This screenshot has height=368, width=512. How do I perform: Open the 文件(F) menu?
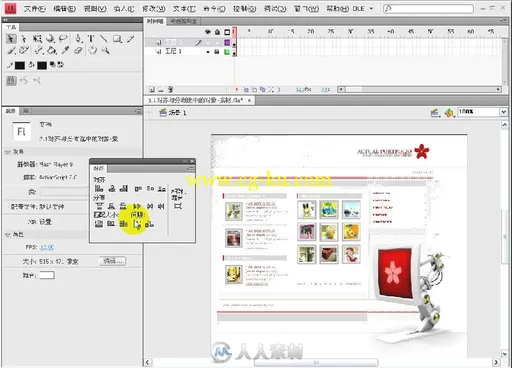(35, 9)
